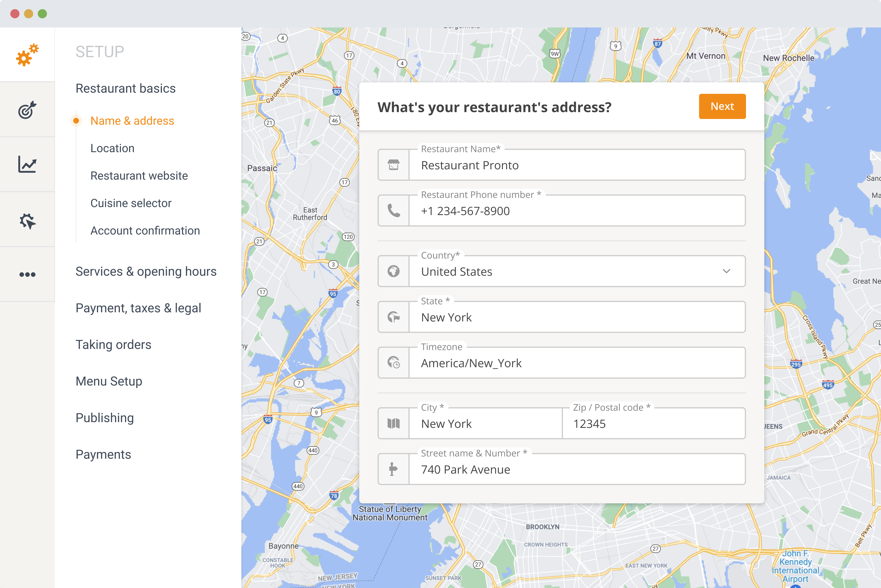Select Menu Setup navigation item
This screenshot has height=588, width=881.
(x=108, y=380)
